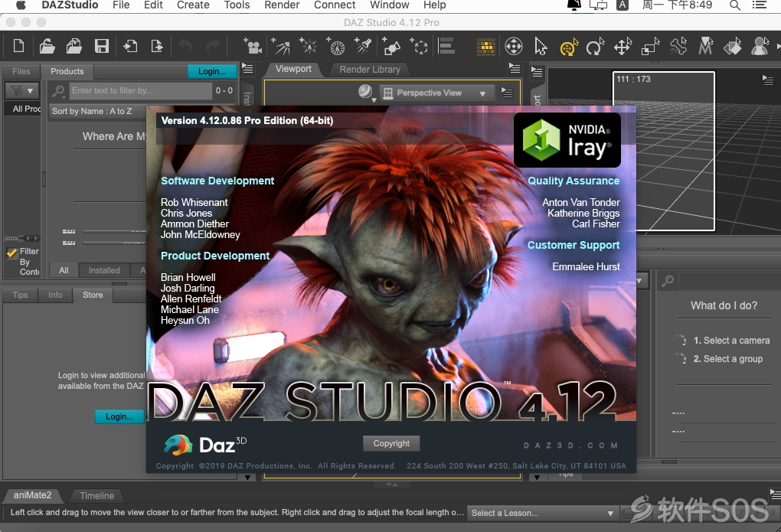Open the Viewport pane options menu icon
The width and height of the screenshot is (781, 532).
(x=515, y=68)
